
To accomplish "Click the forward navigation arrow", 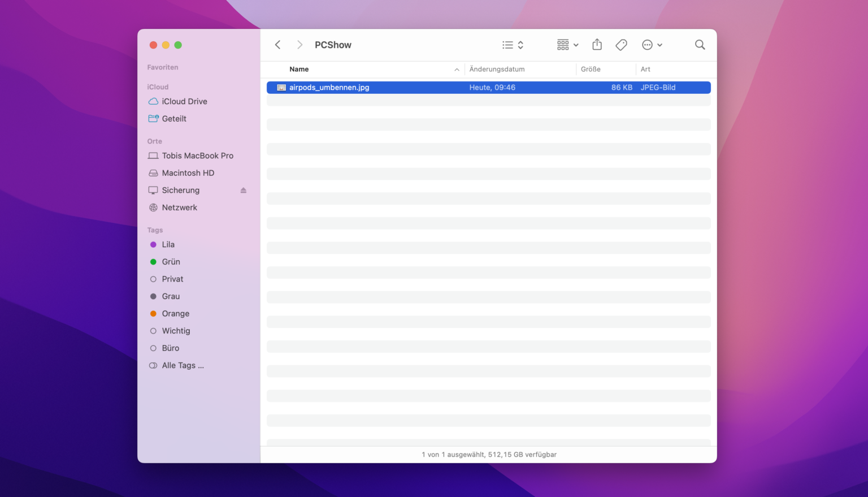I will tap(300, 45).
